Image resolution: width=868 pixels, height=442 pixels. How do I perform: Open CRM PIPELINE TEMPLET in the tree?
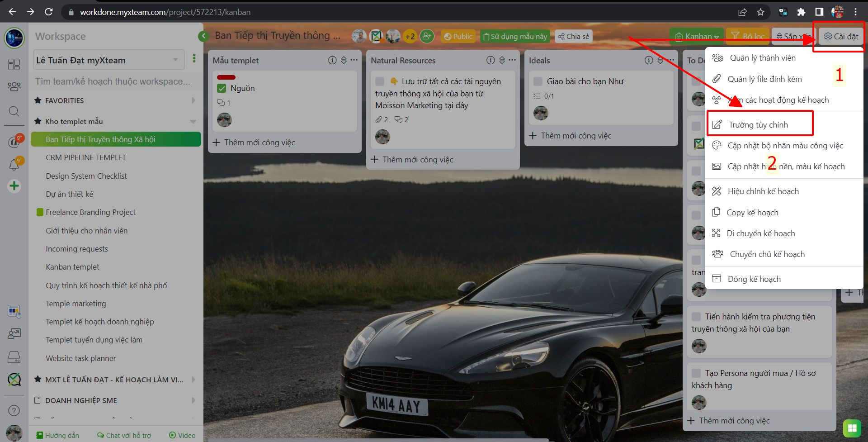86,157
